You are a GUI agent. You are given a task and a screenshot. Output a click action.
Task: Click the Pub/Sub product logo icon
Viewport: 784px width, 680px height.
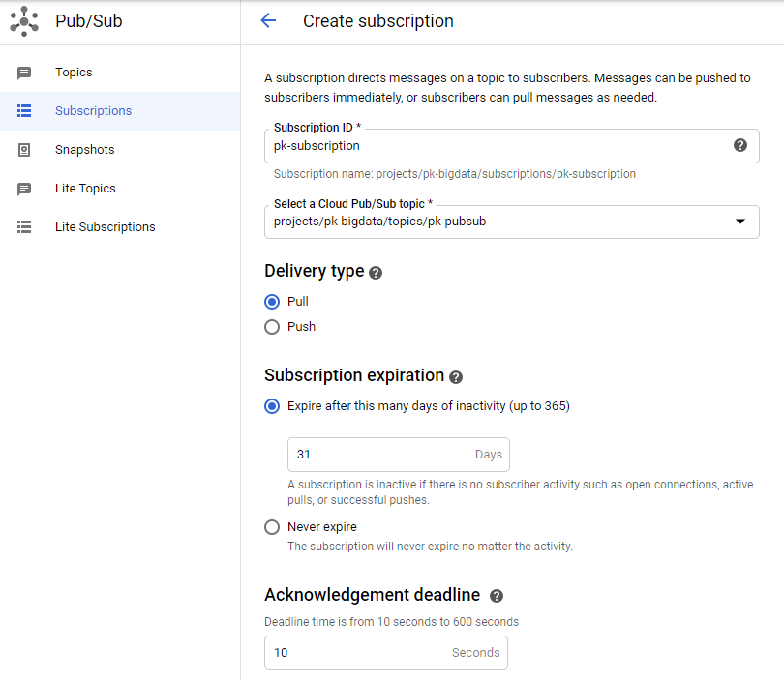point(24,21)
